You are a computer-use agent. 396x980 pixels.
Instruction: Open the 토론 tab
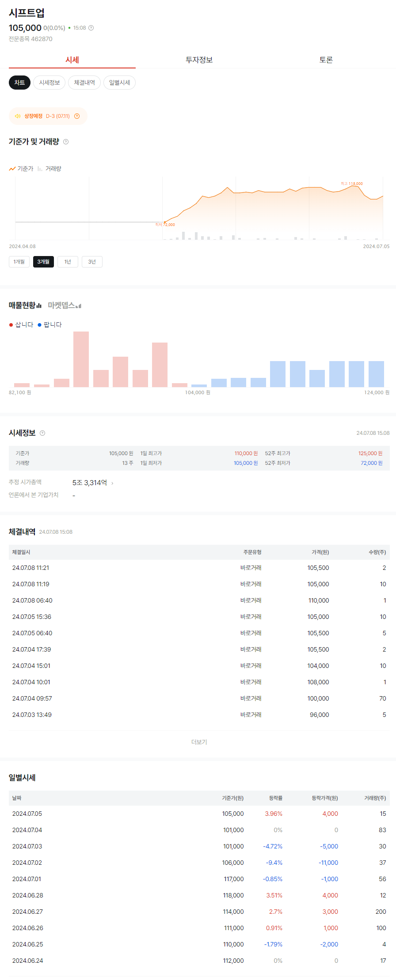click(326, 60)
